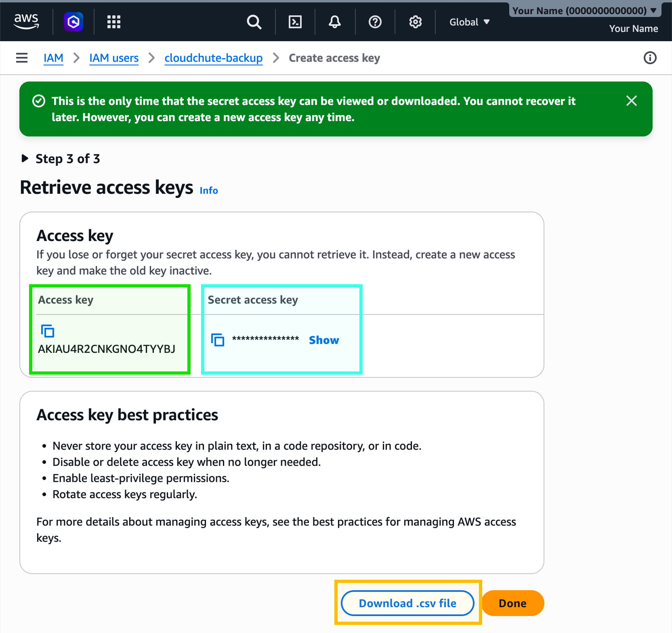Screen dimensions: 672x633
Task: Open cloudchute-backup user breadcrumb
Action: tap(214, 58)
